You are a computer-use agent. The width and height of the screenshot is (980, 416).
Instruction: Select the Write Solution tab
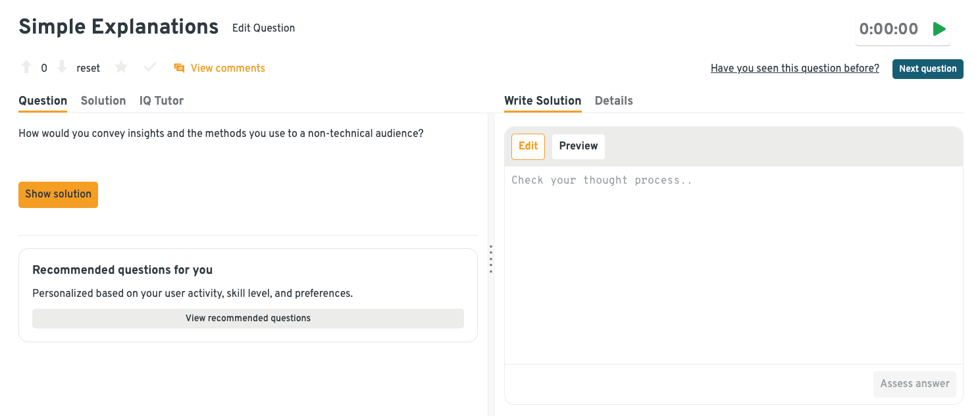tap(542, 101)
